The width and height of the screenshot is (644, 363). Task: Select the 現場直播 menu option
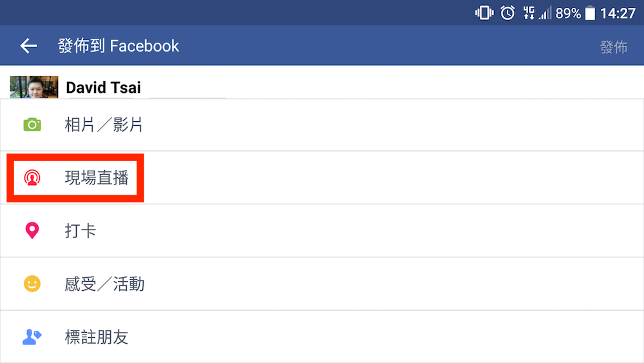[97, 178]
